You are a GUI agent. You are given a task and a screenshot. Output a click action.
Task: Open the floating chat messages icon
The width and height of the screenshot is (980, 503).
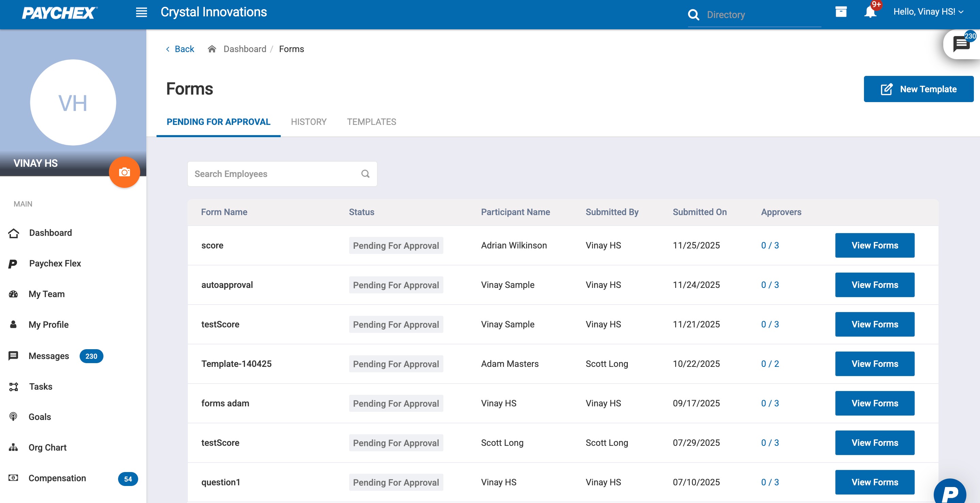tap(961, 44)
